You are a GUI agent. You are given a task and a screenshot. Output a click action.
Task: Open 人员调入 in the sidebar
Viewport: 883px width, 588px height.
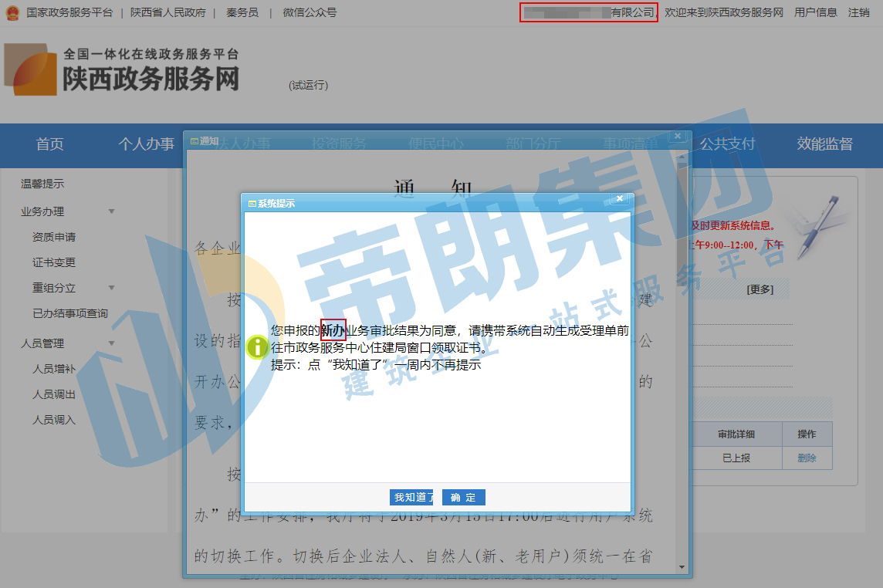54,420
